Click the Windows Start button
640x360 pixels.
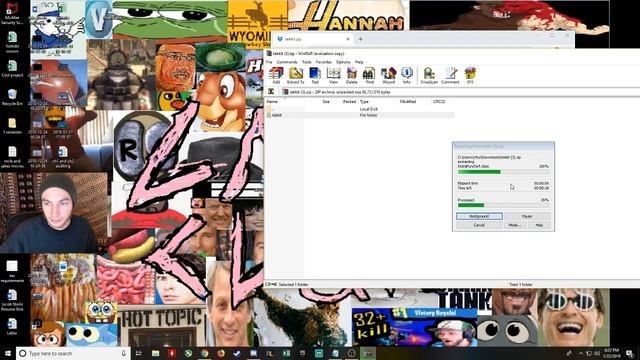8,353
